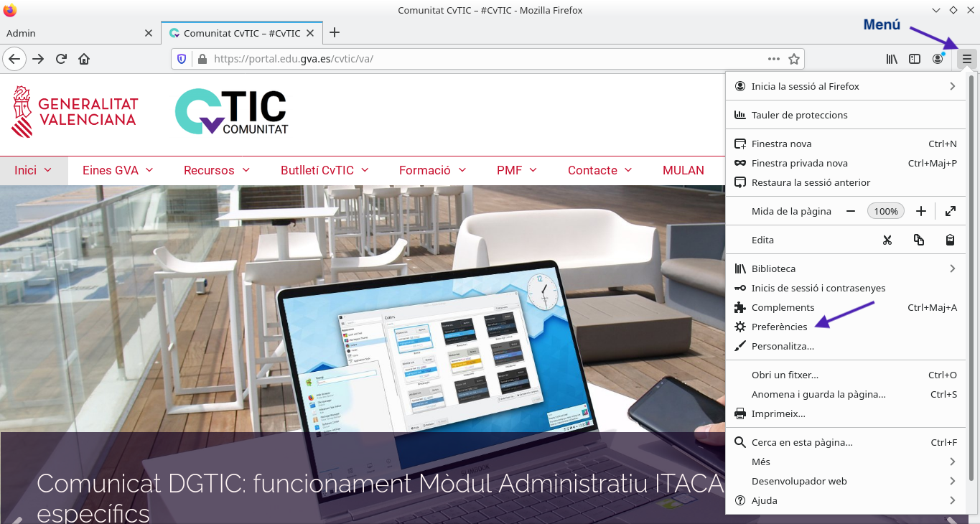Image resolution: width=980 pixels, height=524 pixels.
Task: Choose Obri un fitxer...
Action: point(846,375)
